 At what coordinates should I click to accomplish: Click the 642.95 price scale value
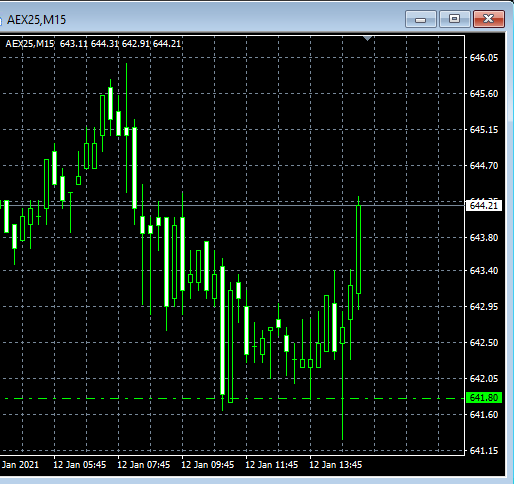pyautogui.click(x=484, y=306)
